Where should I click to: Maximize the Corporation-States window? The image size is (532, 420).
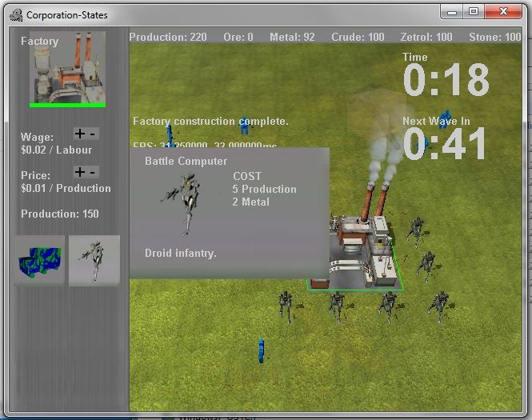coord(474,11)
